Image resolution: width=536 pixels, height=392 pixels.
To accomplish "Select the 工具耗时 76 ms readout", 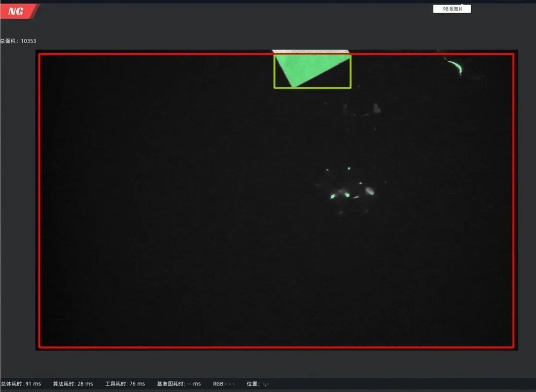I will click(125, 384).
